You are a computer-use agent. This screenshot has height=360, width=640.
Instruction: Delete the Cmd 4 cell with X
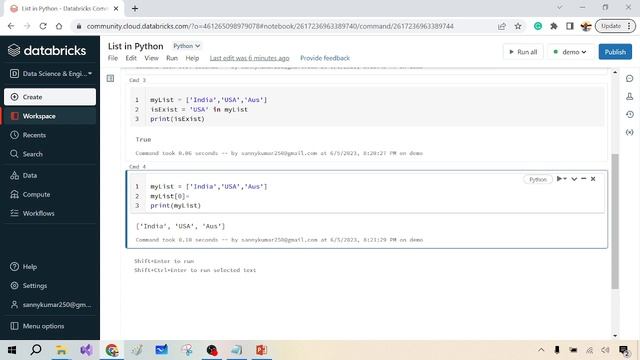(x=593, y=179)
